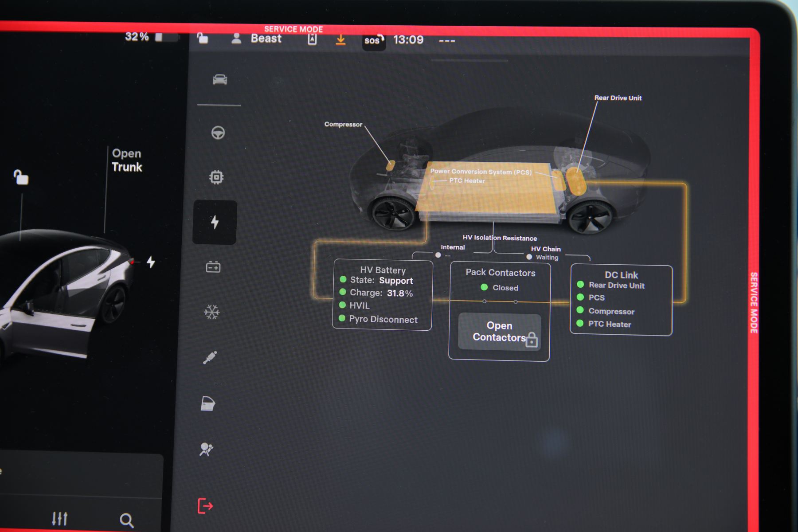This screenshot has height=532, width=798.
Task: Tap the Open Trunk label
Action: click(127, 160)
